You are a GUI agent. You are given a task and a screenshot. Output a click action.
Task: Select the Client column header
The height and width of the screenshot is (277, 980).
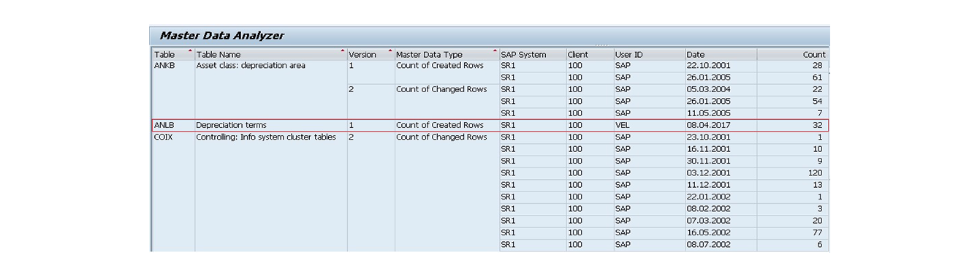(x=590, y=54)
